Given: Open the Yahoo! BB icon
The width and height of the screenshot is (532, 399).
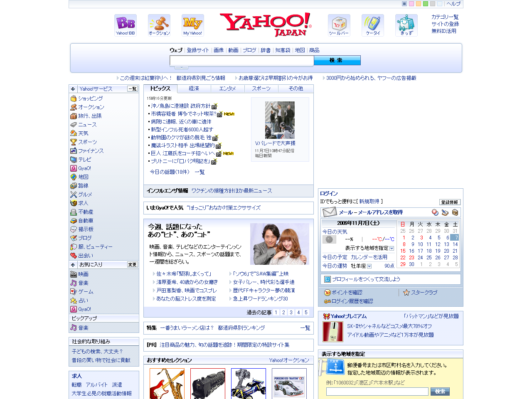Looking at the screenshot, I should click(126, 25).
